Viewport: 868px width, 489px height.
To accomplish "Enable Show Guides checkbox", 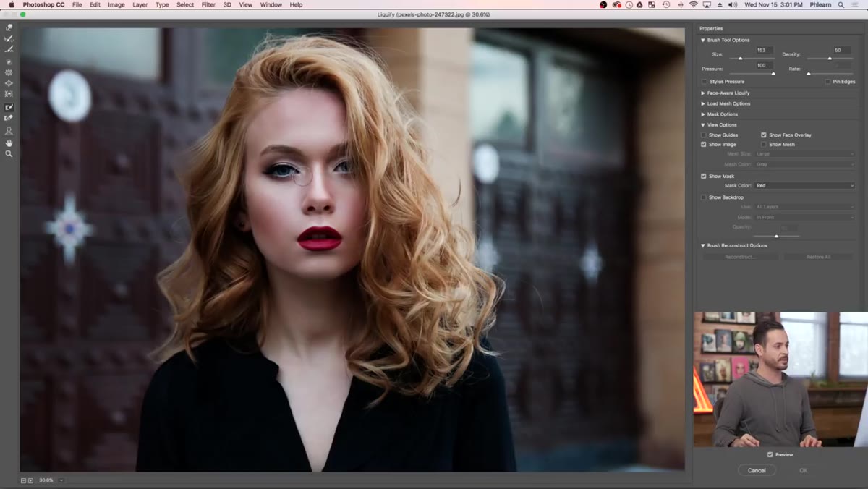I will coord(704,135).
